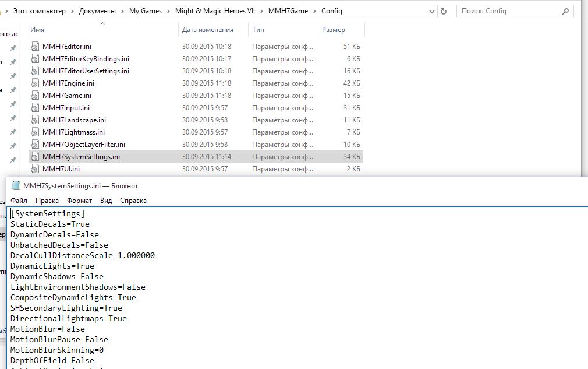Click the CompositeDynamicLights=True line
The width and height of the screenshot is (588, 369).
pyautogui.click(x=73, y=298)
